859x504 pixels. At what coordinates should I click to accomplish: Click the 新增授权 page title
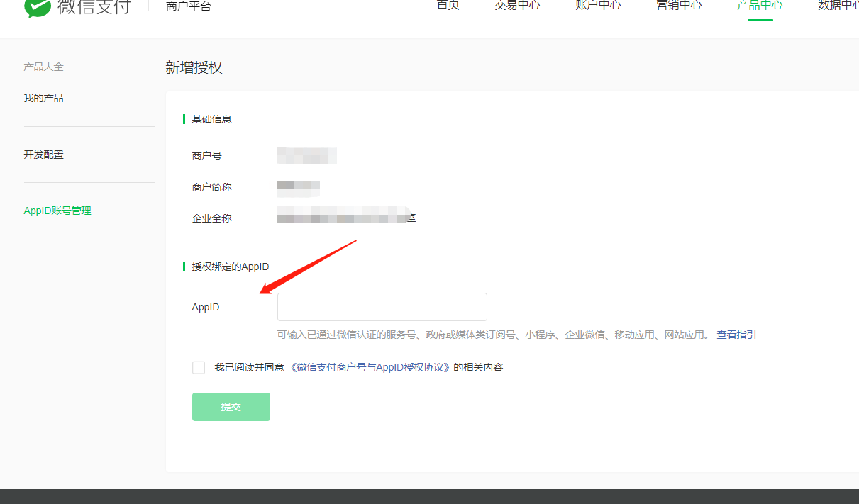tap(194, 68)
